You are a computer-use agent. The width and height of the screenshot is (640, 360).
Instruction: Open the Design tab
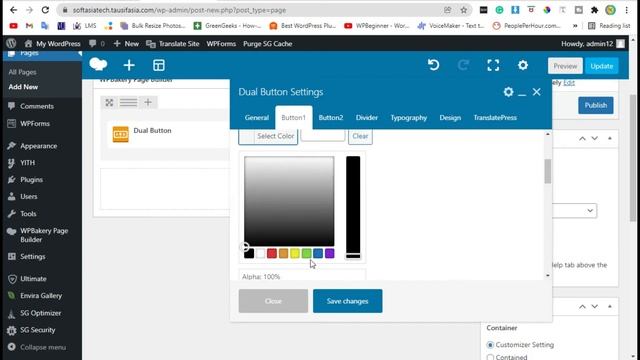click(x=450, y=118)
